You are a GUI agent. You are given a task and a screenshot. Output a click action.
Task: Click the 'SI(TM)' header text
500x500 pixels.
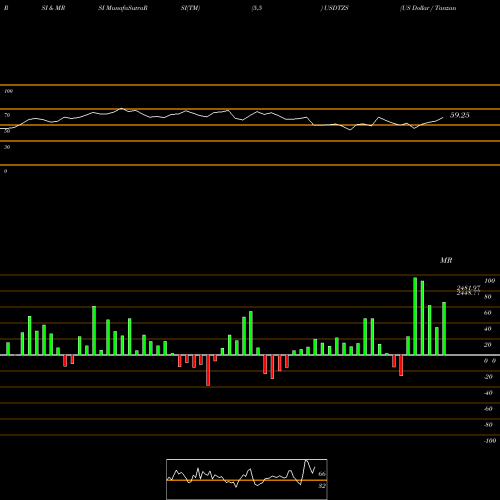[x=190, y=8]
